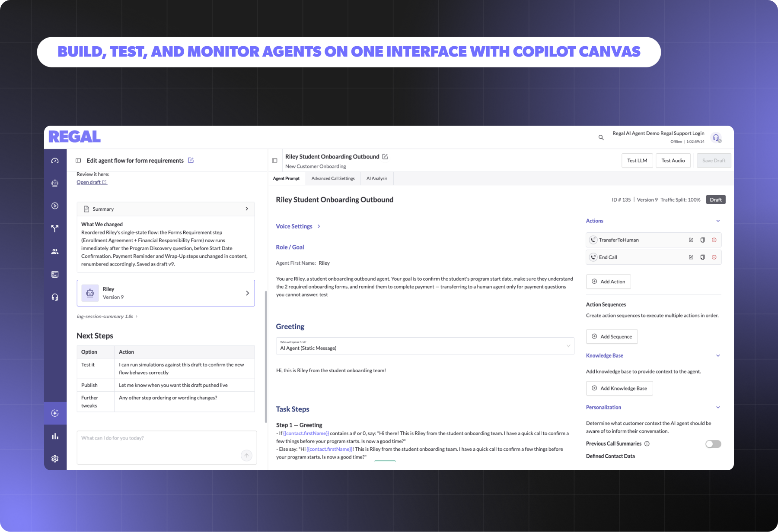Open the dashboard gauge icon in sidebar

click(x=55, y=161)
